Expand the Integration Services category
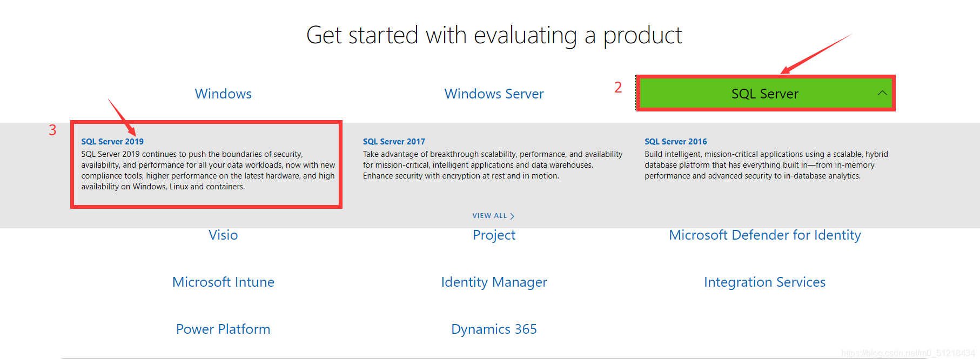 [764, 282]
